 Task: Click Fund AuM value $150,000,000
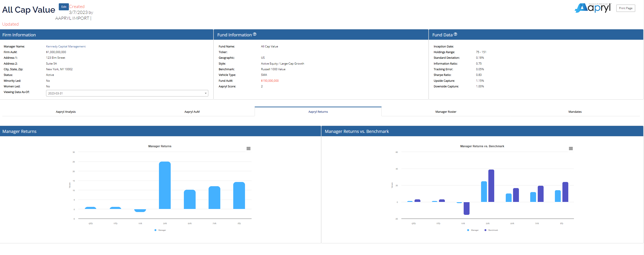(270, 81)
